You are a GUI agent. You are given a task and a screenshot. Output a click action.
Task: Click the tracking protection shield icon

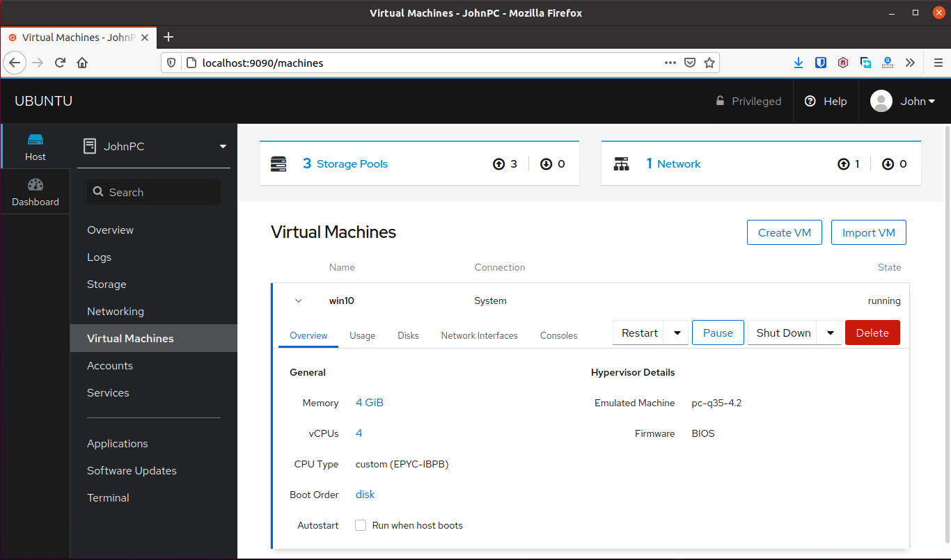click(171, 63)
